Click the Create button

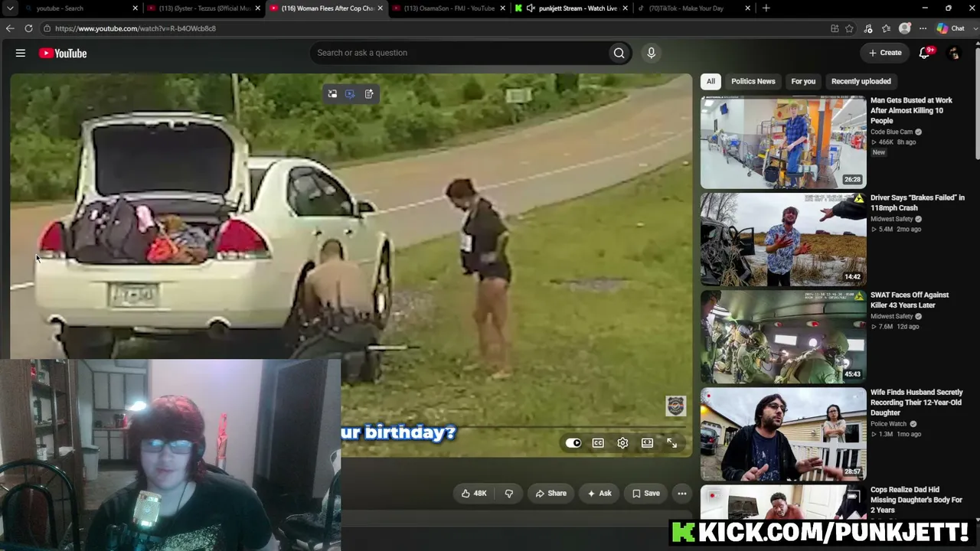[885, 53]
